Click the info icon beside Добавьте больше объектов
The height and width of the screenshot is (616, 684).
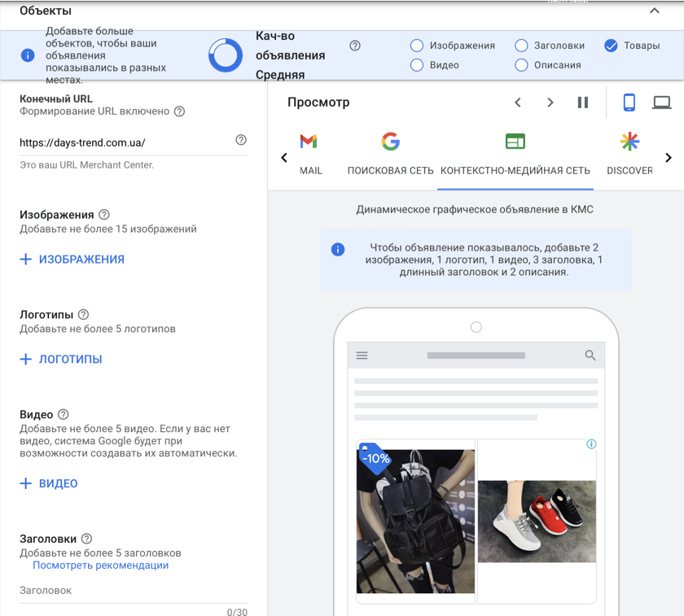coord(28,55)
